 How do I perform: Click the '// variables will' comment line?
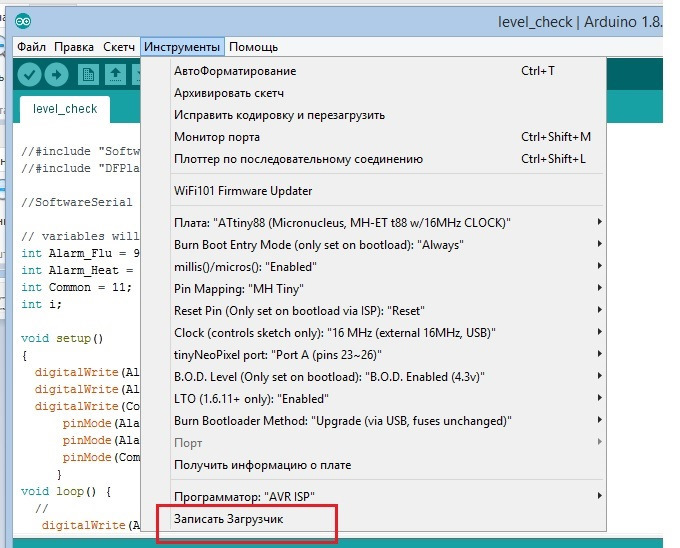pyautogui.click(x=80, y=236)
